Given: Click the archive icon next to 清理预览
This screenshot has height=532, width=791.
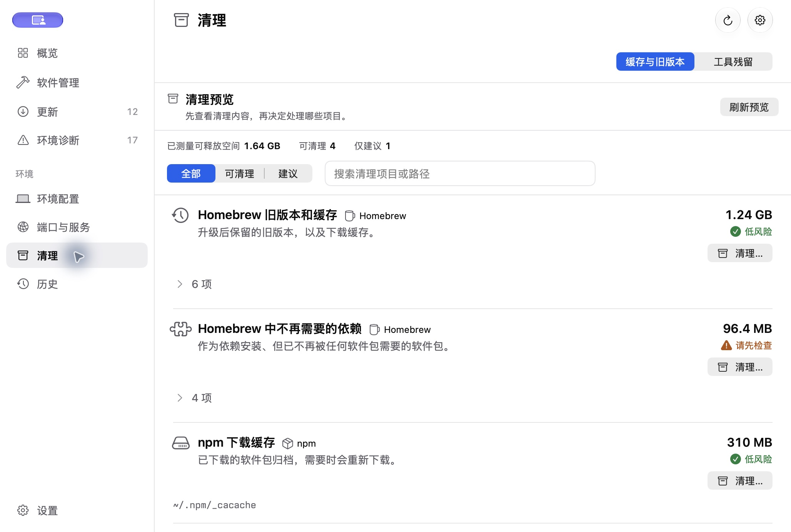Looking at the screenshot, I should tap(173, 99).
